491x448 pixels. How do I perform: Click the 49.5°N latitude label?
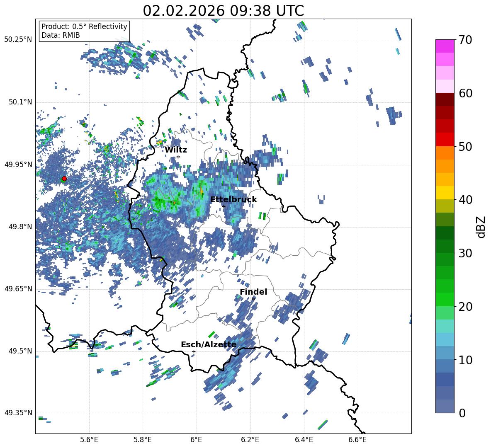[20, 351]
